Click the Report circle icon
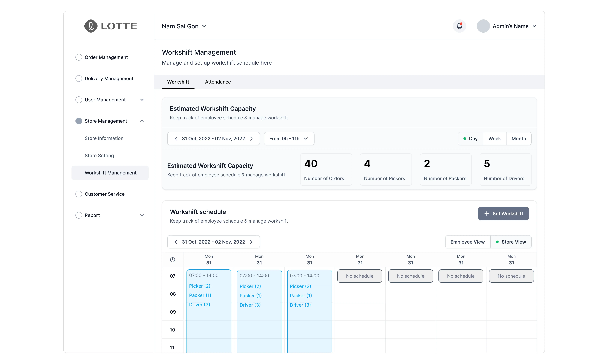600x364 pixels. pyautogui.click(x=79, y=215)
